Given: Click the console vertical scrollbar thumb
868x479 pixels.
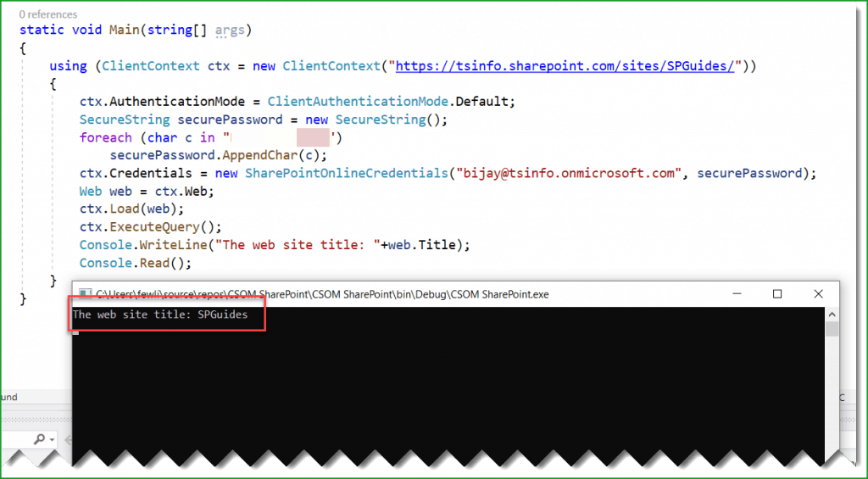Looking at the screenshot, I should (x=832, y=329).
